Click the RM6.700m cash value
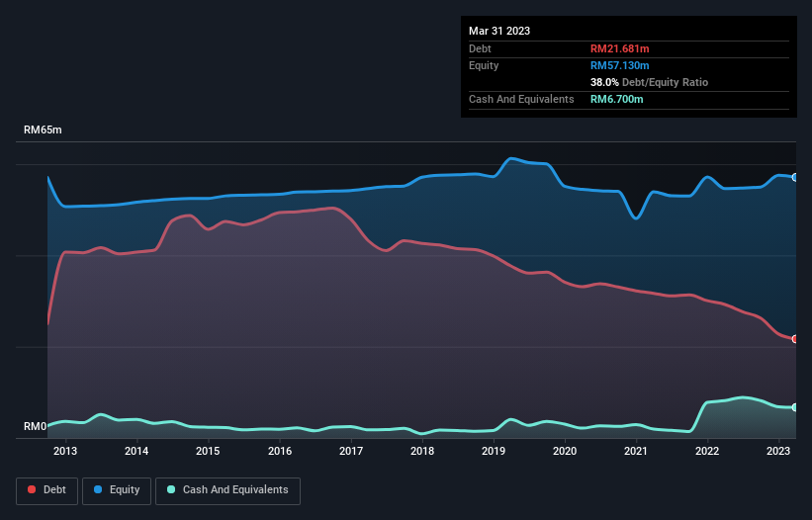The height and width of the screenshot is (520, 812). (x=617, y=99)
